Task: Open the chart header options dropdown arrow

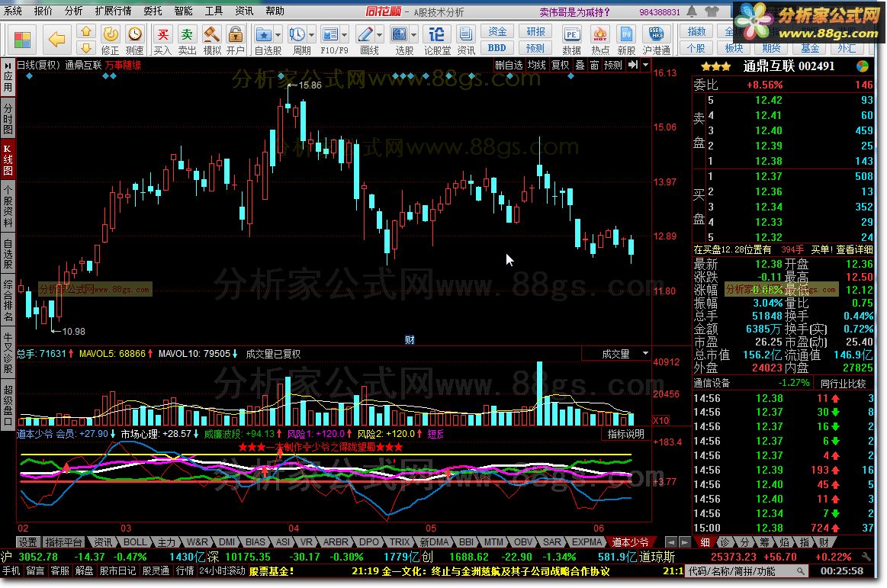Action: (645, 65)
